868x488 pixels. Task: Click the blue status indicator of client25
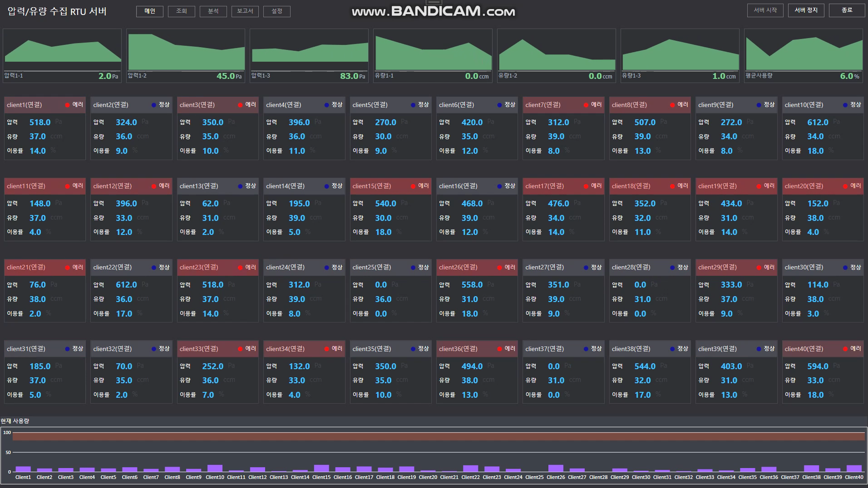click(x=413, y=268)
